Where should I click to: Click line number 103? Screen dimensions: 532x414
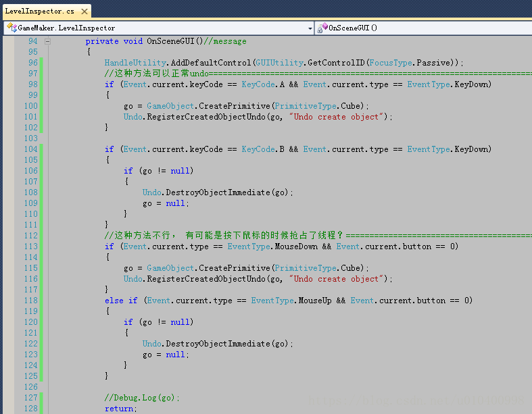tap(30, 138)
